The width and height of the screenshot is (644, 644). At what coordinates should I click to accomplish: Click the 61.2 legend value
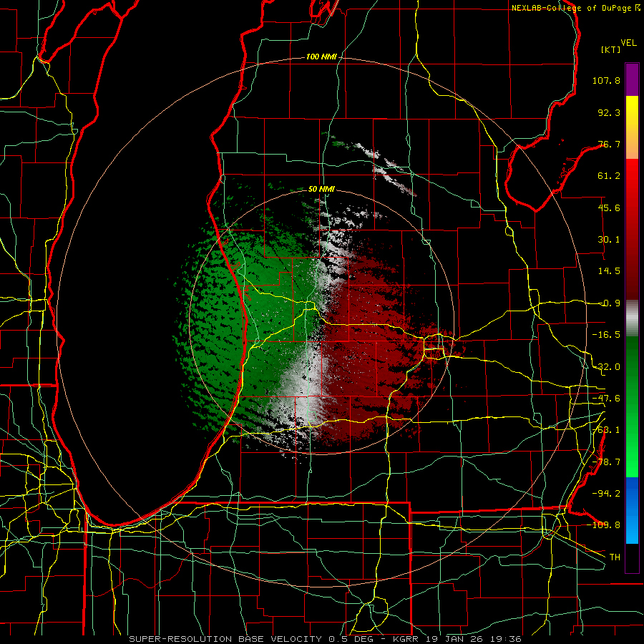click(x=609, y=176)
